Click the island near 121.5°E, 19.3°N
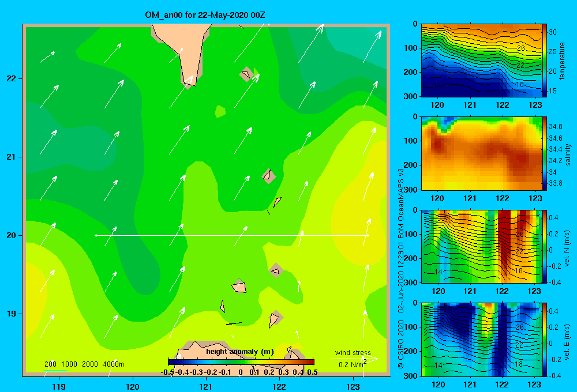 (x=239, y=287)
